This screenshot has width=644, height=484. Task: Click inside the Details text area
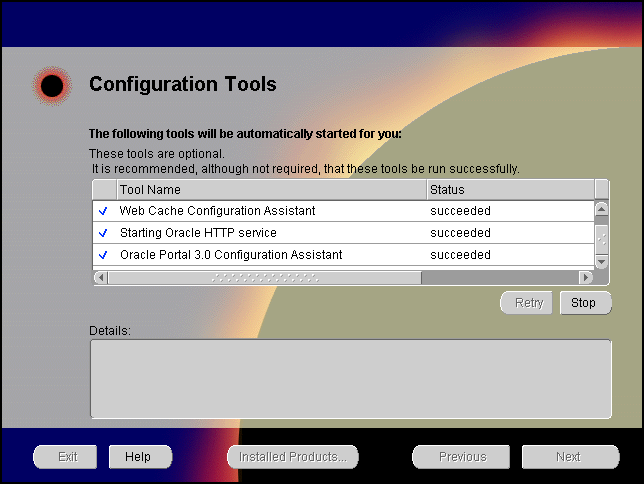coord(351,379)
